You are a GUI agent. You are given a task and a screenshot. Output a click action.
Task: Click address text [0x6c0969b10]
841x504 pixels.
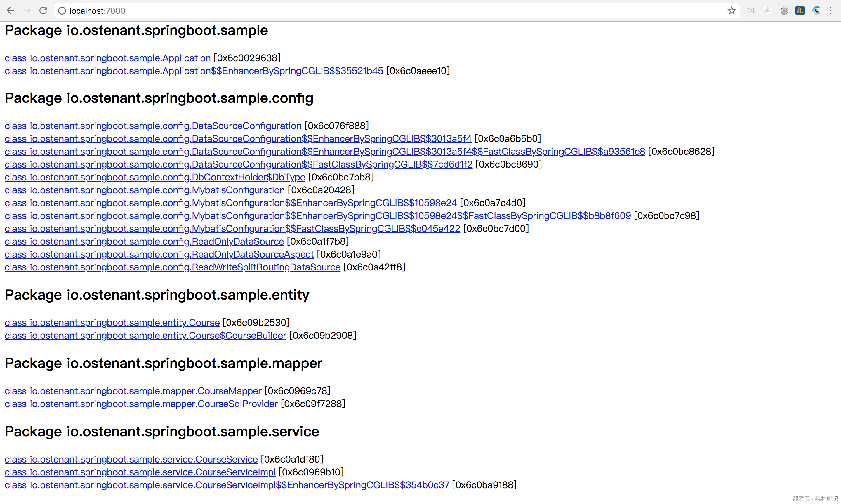(311, 472)
